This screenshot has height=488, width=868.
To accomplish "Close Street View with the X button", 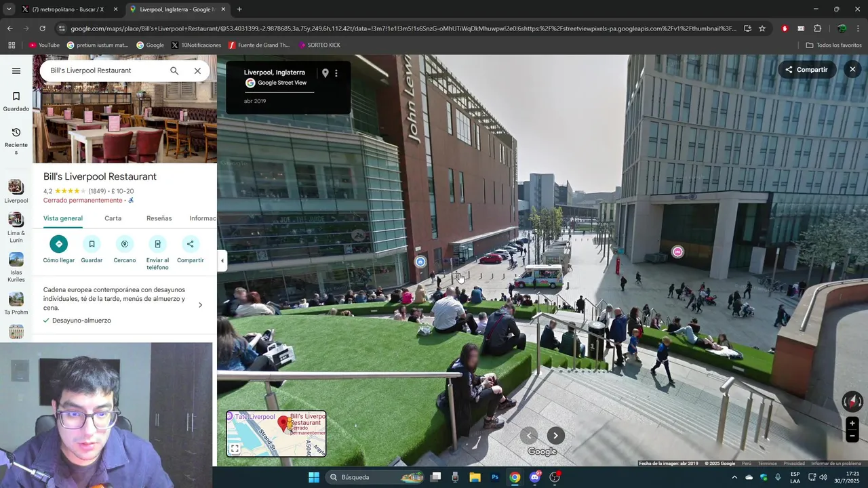I will point(852,70).
